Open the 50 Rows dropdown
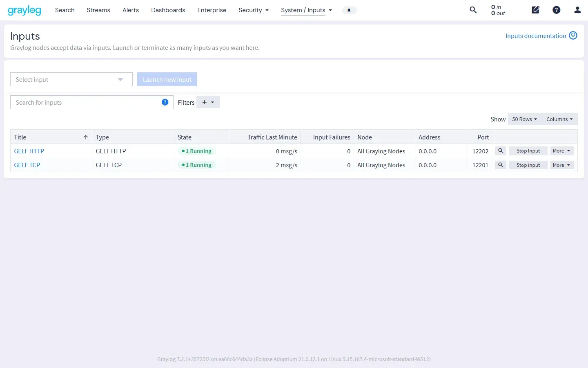Image resolution: width=588 pixels, height=368 pixels. pyautogui.click(x=524, y=119)
